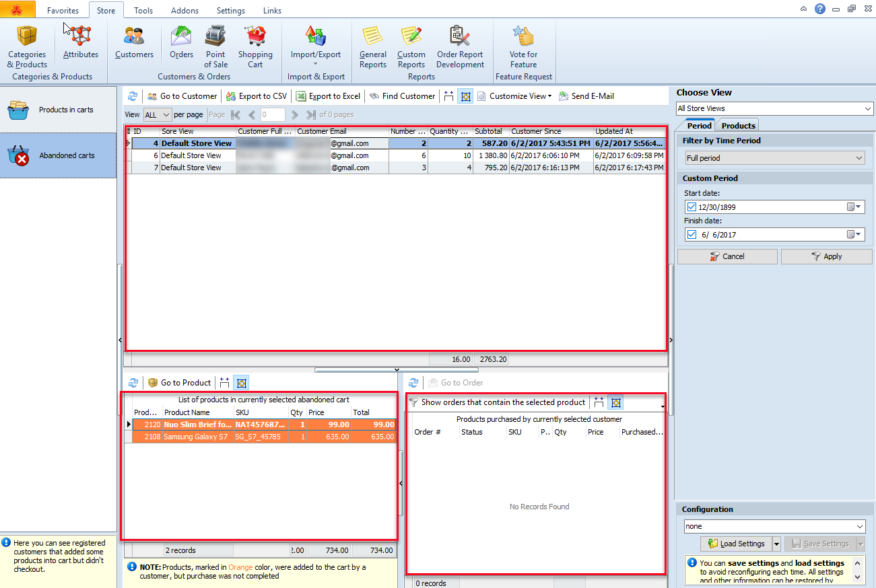Open Filter by Time Period dropdown
Image resolution: width=876 pixels, height=588 pixels.
pyautogui.click(x=774, y=158)
